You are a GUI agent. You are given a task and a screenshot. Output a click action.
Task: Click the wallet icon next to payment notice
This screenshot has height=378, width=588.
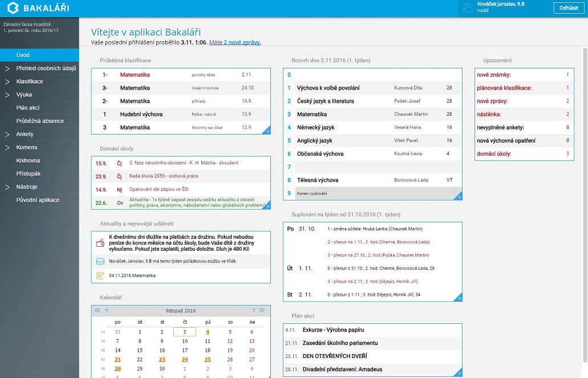tap(100, 243)
